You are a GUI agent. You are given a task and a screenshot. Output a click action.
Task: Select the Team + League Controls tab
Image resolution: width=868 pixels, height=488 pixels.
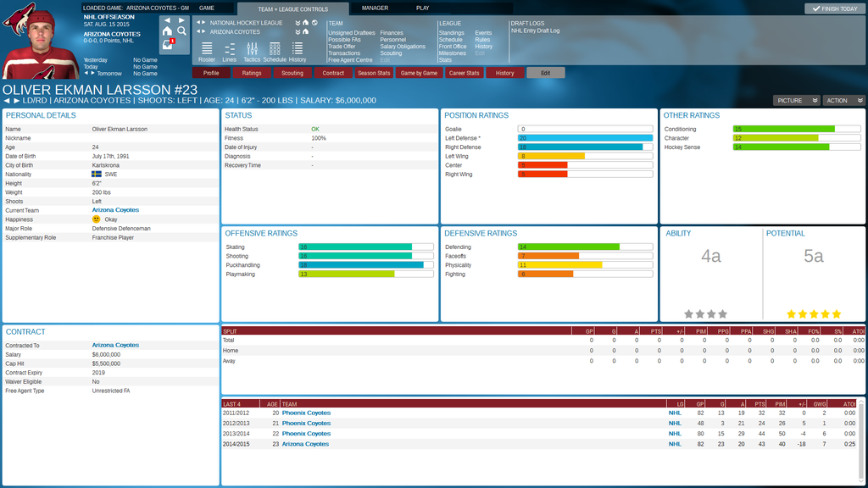292,8
